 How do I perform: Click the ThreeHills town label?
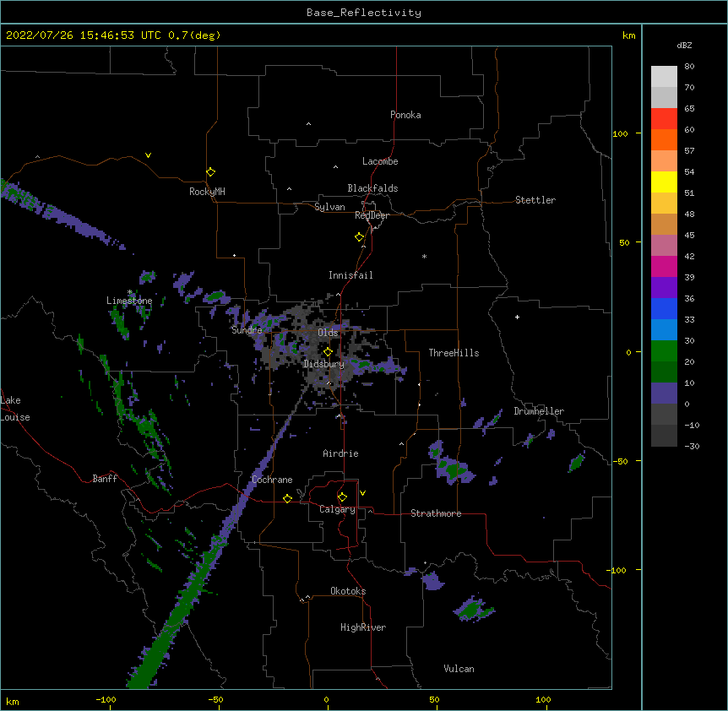[454, 353]
